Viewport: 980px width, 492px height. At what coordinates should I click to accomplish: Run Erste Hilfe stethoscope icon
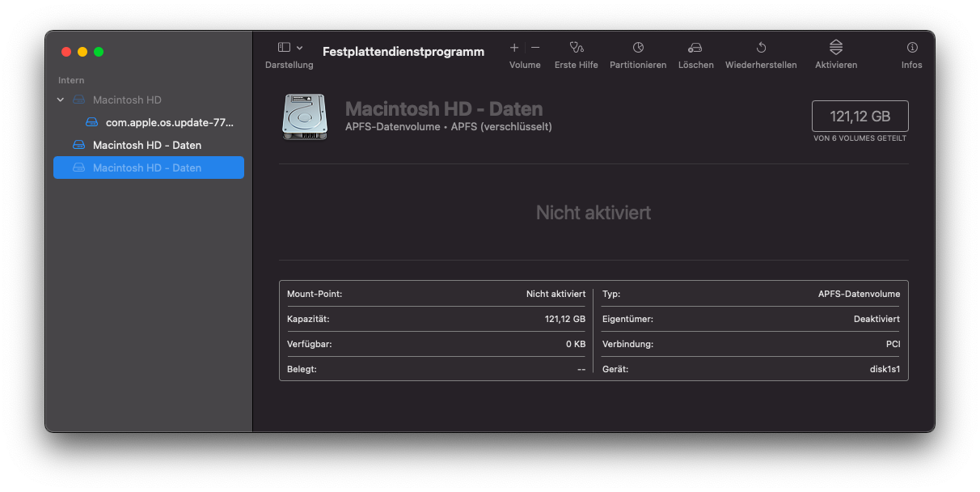(577, 48)
